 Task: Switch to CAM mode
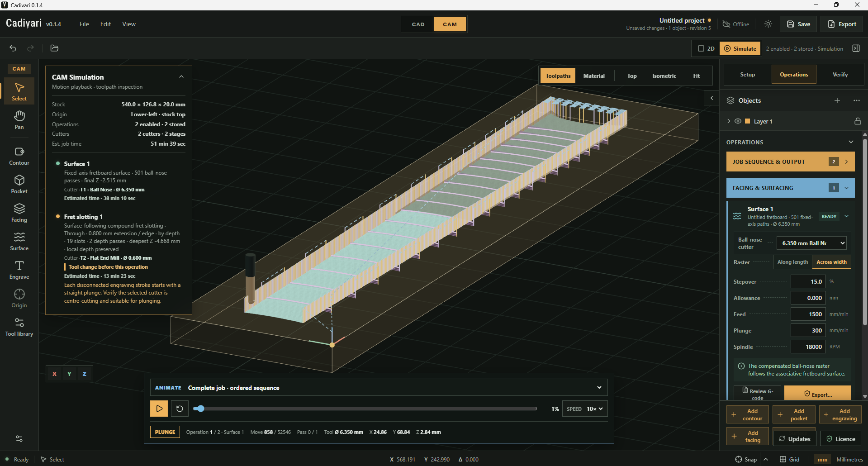click(450, 24)
